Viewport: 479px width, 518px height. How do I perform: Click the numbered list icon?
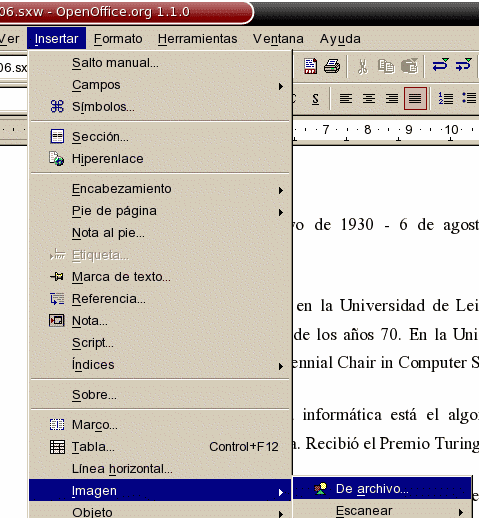[x=446, y=98]
